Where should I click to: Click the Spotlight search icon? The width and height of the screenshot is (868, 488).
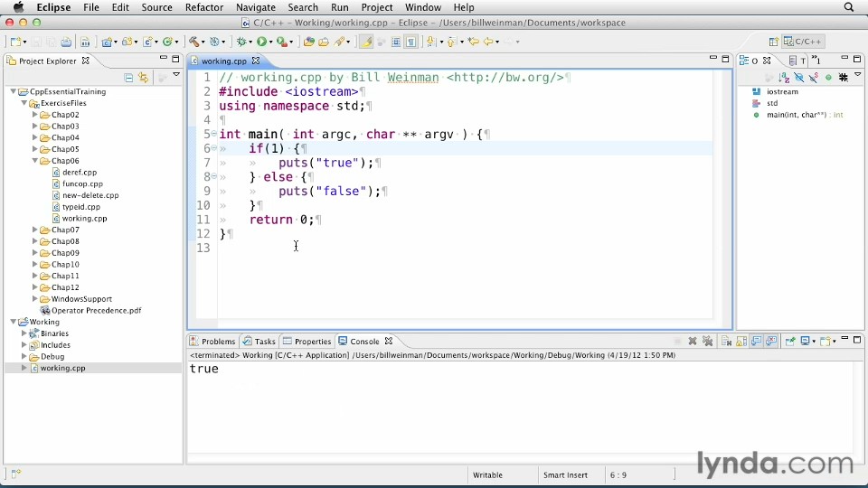[x=849, y=7]
